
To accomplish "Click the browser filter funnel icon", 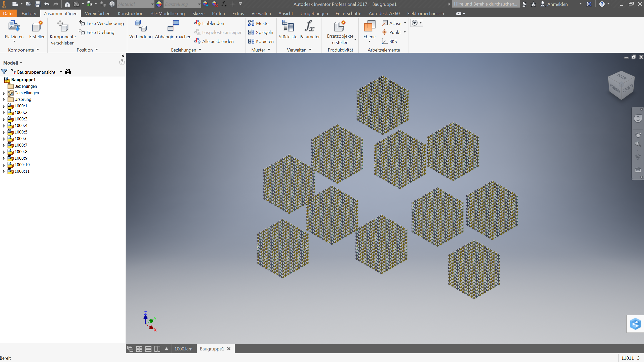I will [4, 72].
